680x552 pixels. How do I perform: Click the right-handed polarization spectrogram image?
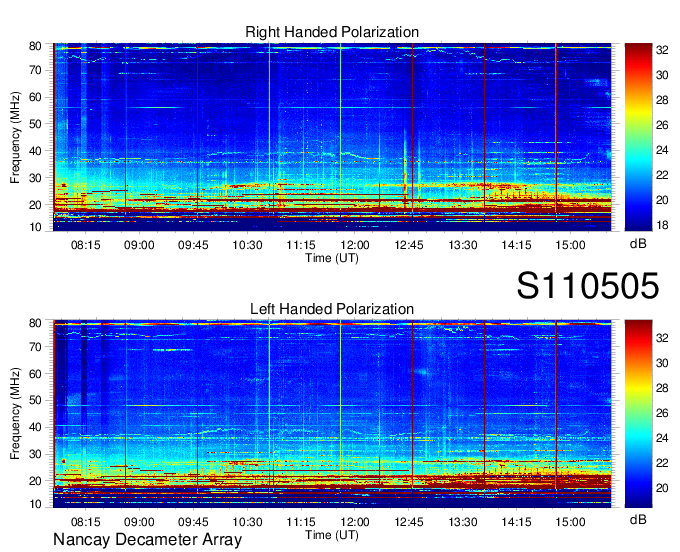[x=332, y=137]
